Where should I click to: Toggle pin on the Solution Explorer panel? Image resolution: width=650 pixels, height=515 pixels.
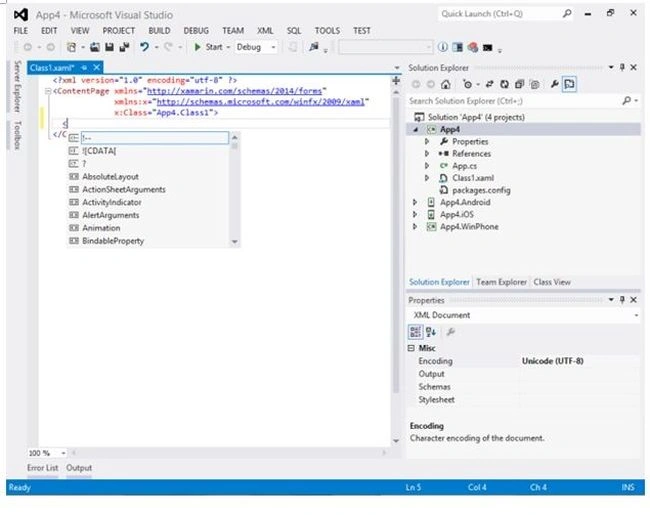[x=622, y=67]
